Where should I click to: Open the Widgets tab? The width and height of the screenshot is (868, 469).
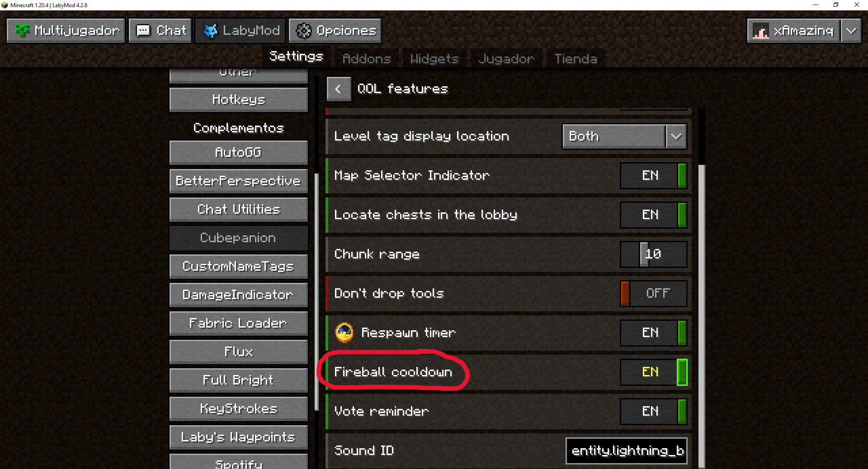(x=434, y=59)
